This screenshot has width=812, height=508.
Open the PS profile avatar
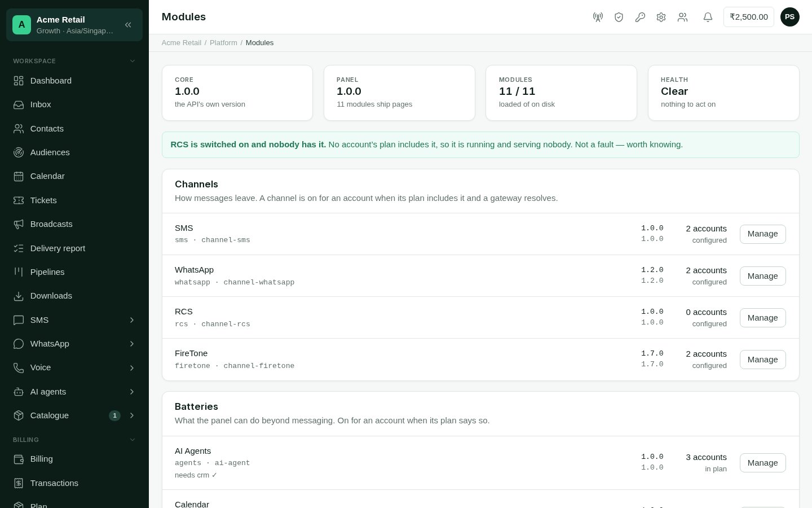click(790, 17)
